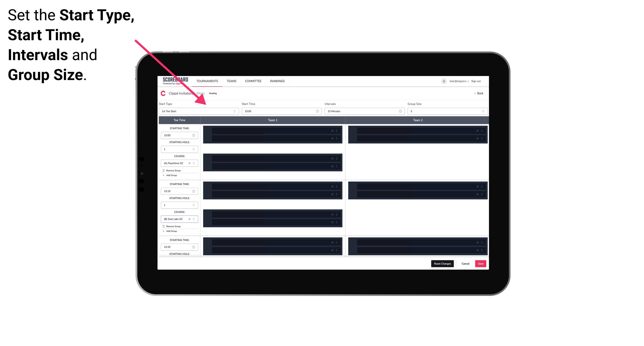Click Add Group under East Lake GC
644x346 pixels.
point(171,231)
